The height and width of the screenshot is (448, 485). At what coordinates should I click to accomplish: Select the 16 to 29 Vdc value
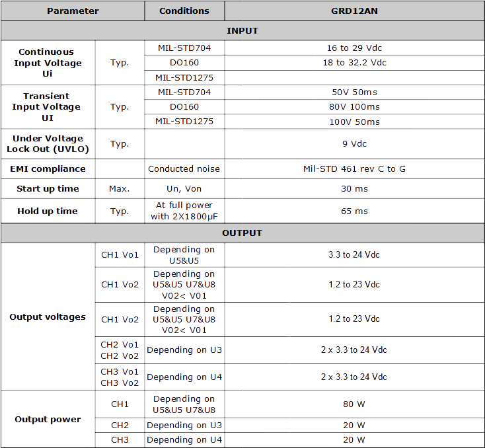354,48
